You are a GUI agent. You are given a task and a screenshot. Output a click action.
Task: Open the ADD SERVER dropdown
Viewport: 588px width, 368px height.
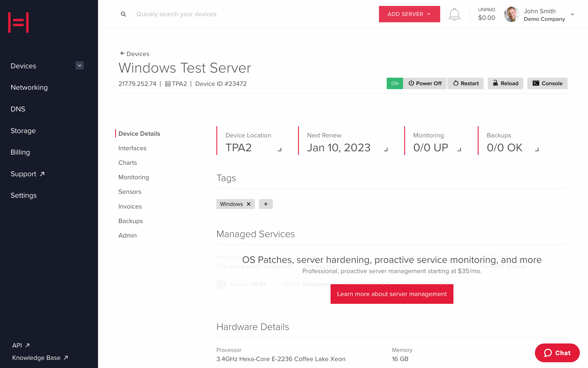click(x=409, y=14)
